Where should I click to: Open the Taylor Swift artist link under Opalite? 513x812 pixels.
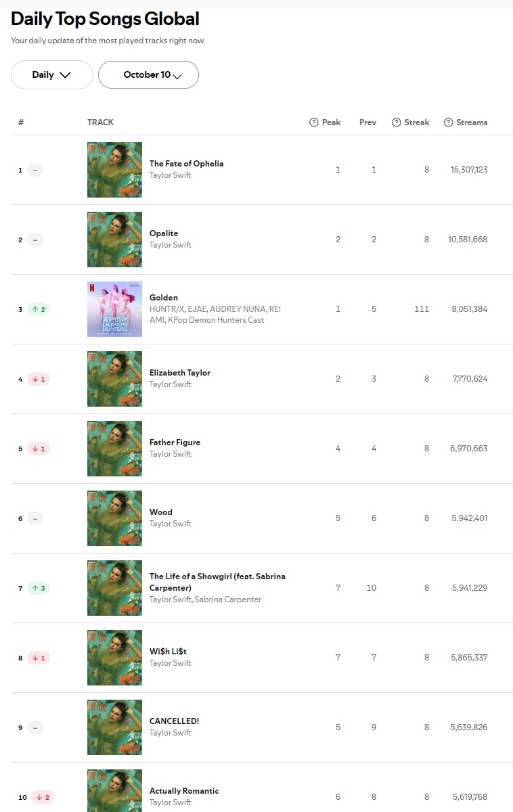tap(171, 245)
